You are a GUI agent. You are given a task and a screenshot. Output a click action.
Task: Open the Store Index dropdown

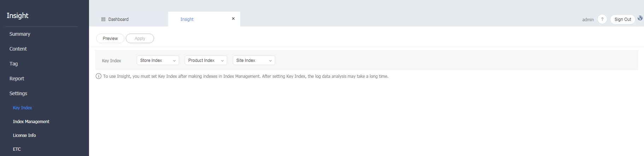(158, 60)
